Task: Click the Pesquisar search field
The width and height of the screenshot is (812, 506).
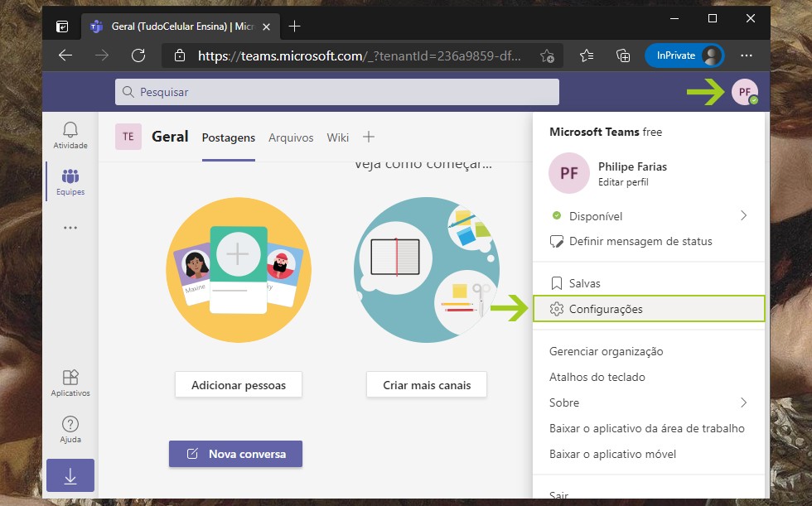Action: pos(337,92)
